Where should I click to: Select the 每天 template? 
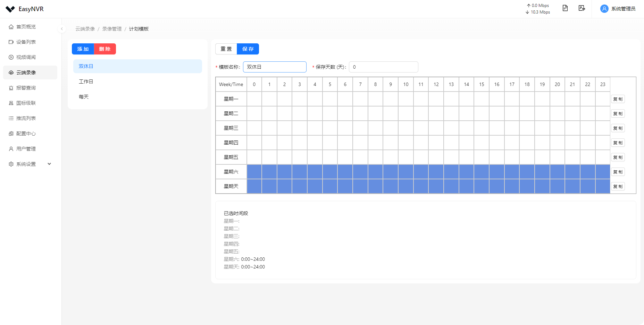pyautogui.click(x=137, y=97)
